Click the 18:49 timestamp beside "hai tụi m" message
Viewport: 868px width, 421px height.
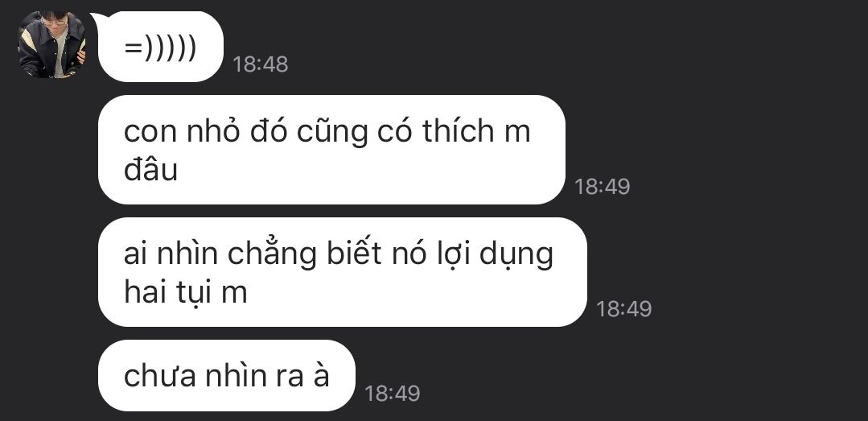pyautogui.click(x=624, y=309)
